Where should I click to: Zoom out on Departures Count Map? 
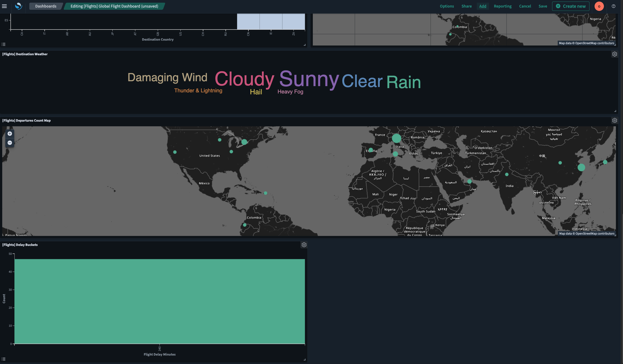10,143
